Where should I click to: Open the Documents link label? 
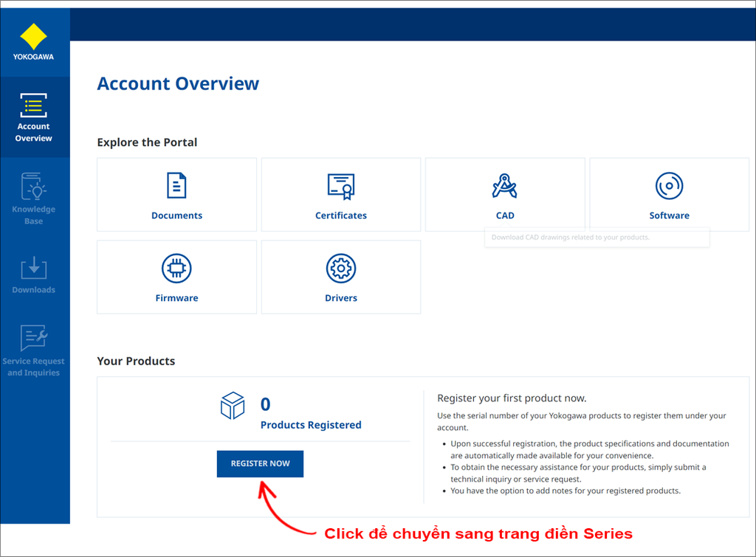tap(176, 215)
